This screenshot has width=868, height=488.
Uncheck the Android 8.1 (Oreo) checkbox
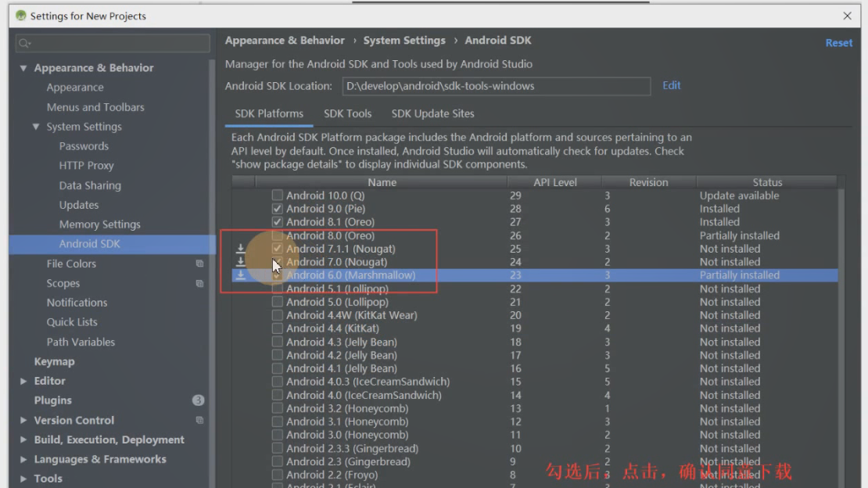pos(278,221)
